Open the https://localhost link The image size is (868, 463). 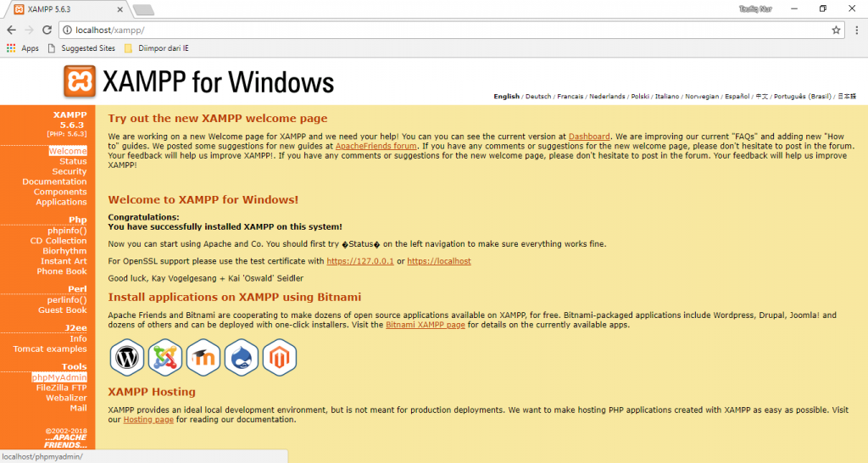click(439, 261)
